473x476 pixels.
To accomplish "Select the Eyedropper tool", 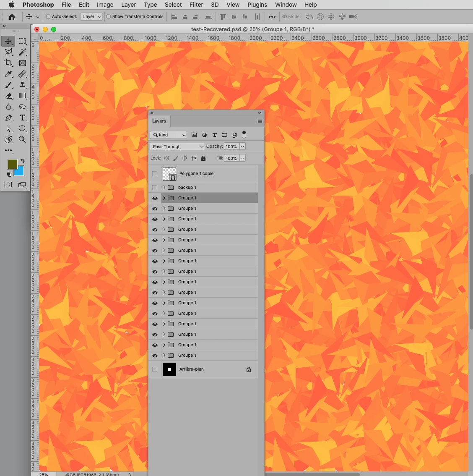I will pos(8,74).
